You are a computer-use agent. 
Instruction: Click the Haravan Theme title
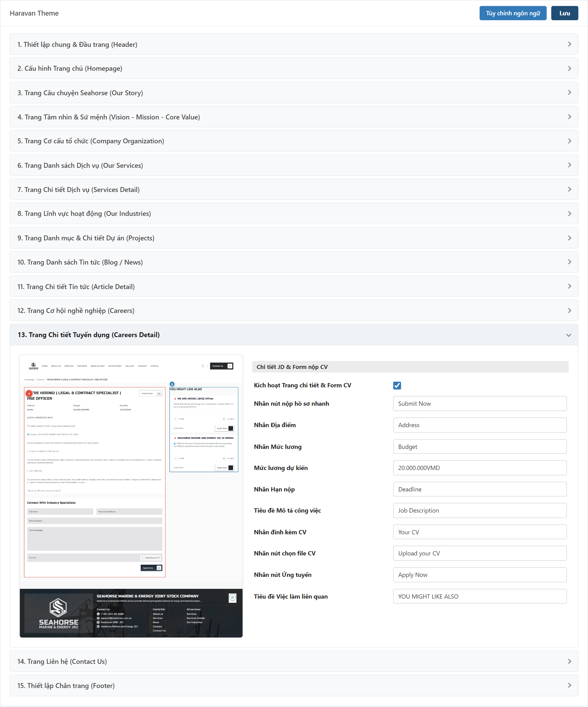(x=34, y=13)
